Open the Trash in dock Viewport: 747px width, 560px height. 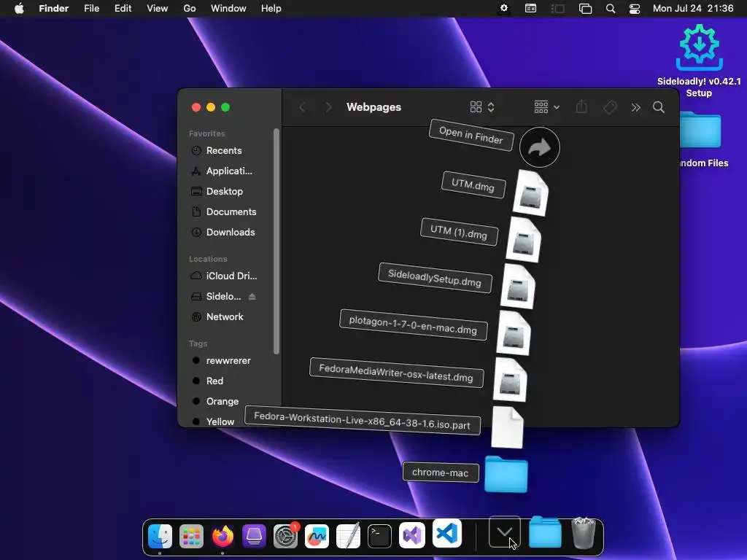(583, 533)
